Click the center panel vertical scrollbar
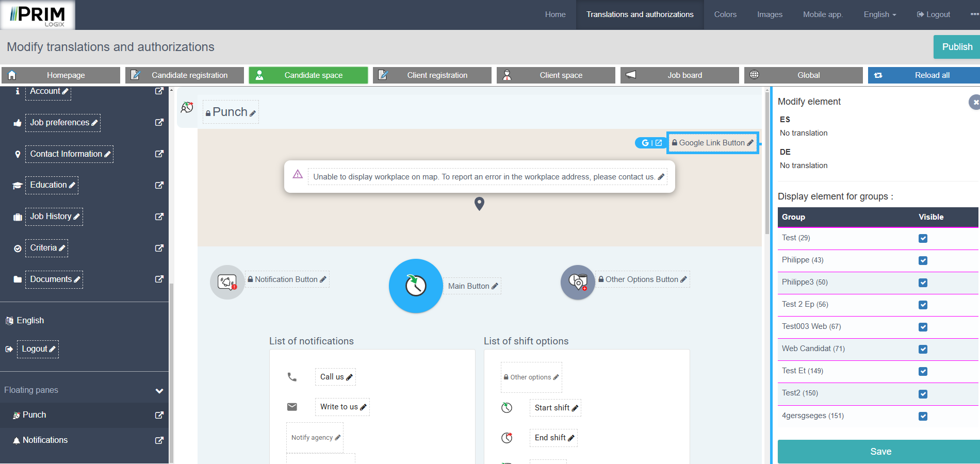 coord(766,165)
